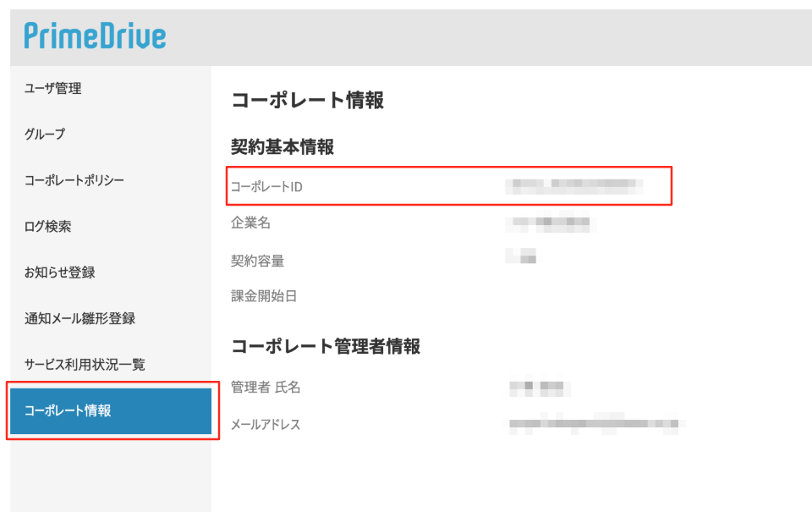Go to ログ検索 page

(x=47, y=227)
